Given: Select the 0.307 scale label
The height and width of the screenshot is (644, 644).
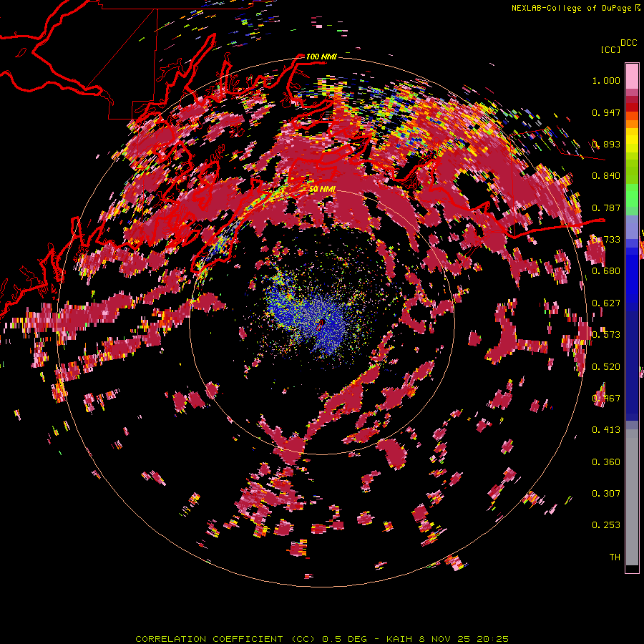Looking at the screenshot, I should [606, 494].
